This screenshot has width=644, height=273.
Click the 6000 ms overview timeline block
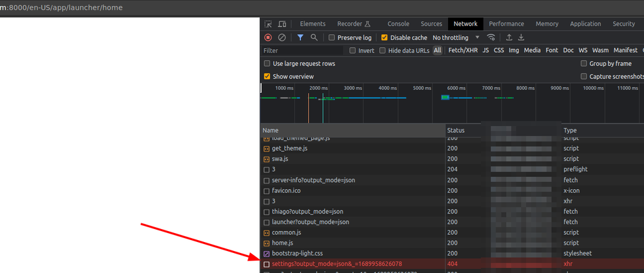coord(445,97)
